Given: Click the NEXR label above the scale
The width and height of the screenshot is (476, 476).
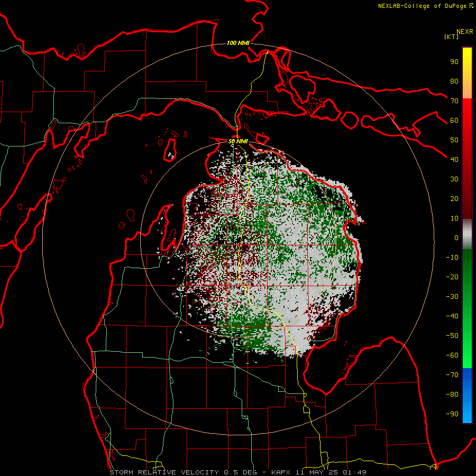Looking at the screenshot, I should pos(465,32).
